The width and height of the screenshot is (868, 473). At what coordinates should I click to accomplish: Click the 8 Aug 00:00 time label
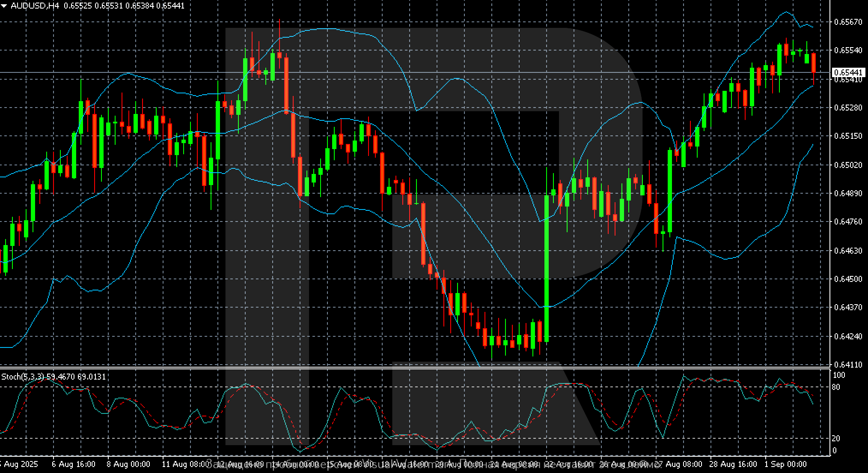pyautogui.click(x=128, y=464)
